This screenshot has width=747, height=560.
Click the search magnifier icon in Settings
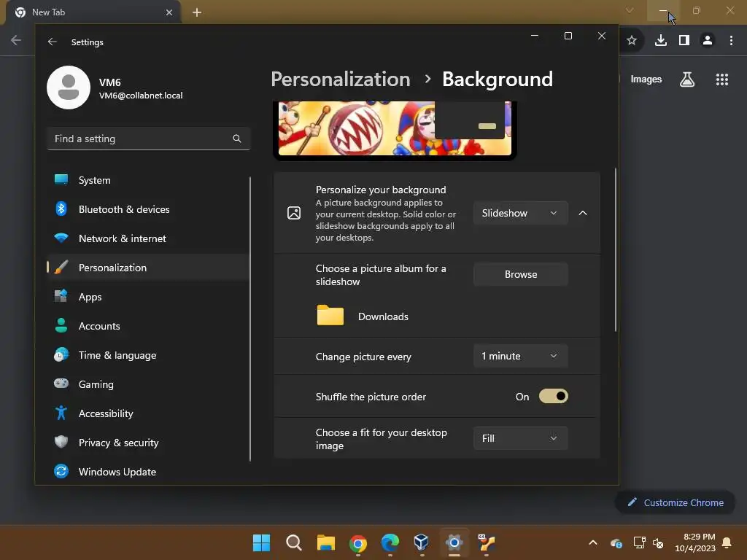tap(237, 139)
